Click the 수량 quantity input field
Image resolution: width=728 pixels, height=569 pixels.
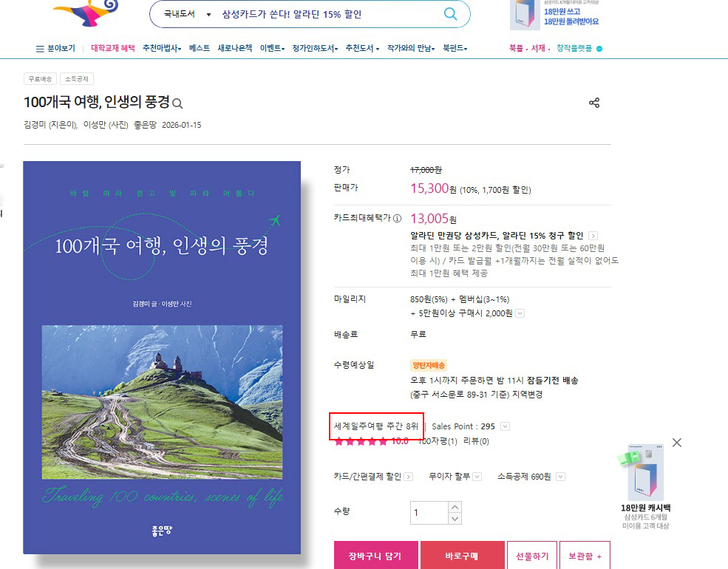coord(429,513)
